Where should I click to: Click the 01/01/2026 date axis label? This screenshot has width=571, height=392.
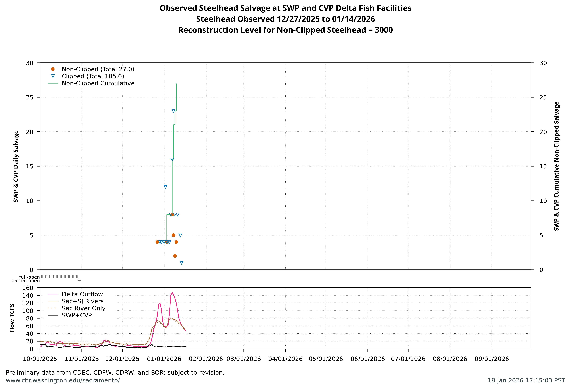(164, 359)
